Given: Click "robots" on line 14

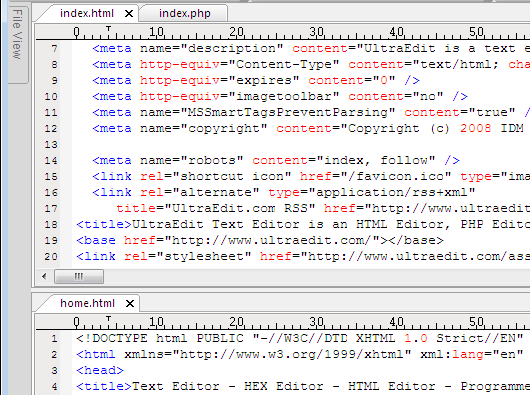Looking at the screenshot, I should click(212, 161).
